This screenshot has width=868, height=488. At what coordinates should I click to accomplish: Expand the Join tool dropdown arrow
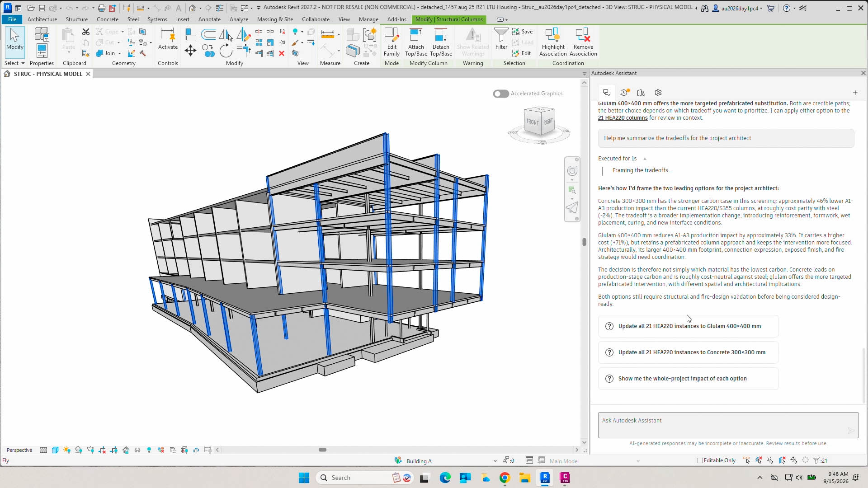(x=119, y=53)
